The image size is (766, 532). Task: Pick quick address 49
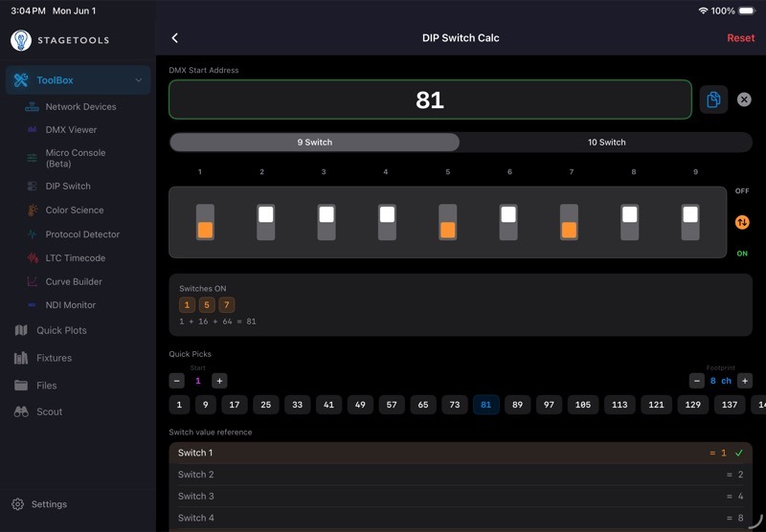(360, 405)
